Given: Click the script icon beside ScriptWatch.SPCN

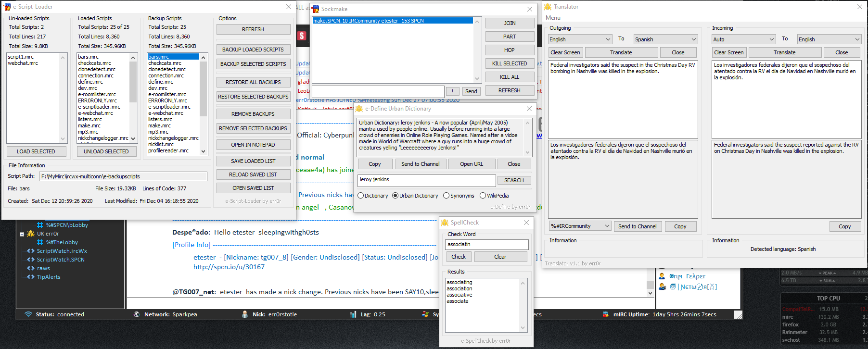Looking at the screenshot, I should click(x=31, y=260).
